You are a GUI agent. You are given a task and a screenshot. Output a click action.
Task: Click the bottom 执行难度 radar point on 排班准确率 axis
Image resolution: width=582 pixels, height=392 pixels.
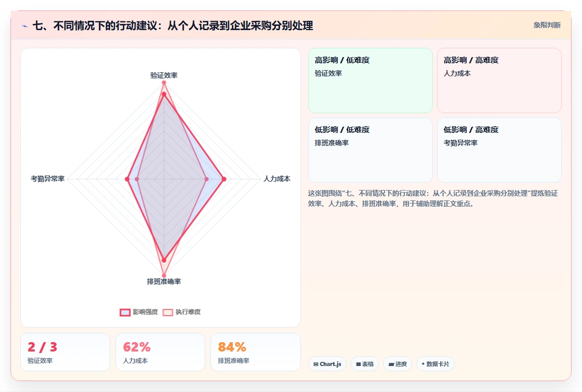[164, 276]
